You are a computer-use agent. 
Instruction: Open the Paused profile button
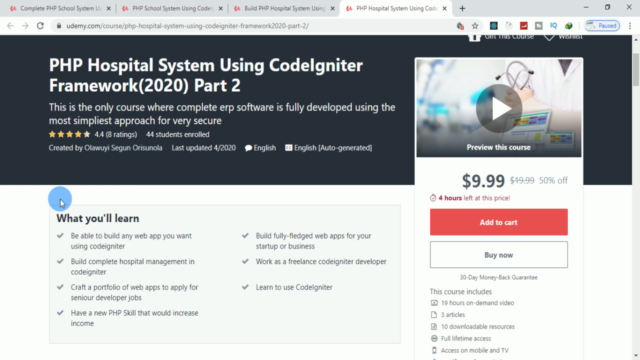pos(602,26)
